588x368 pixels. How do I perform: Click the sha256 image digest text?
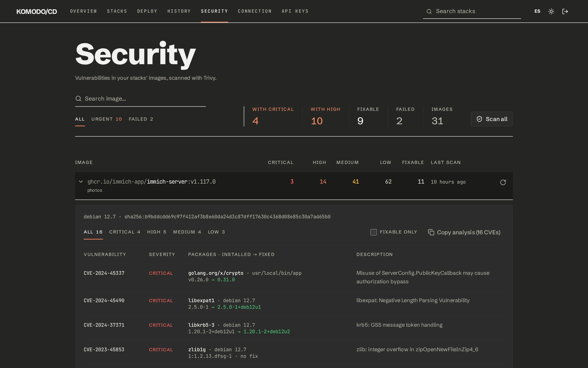[x=227, y=217]
